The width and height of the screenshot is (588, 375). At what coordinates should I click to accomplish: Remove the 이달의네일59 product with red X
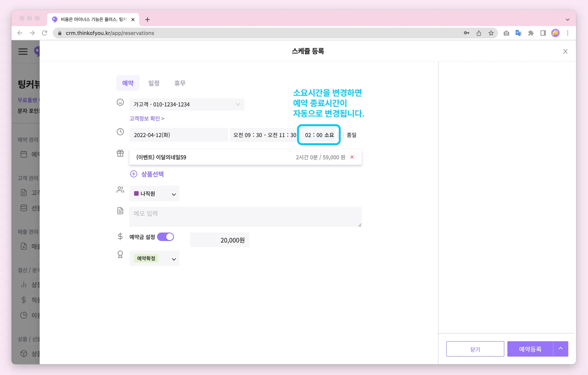(352, 157)
